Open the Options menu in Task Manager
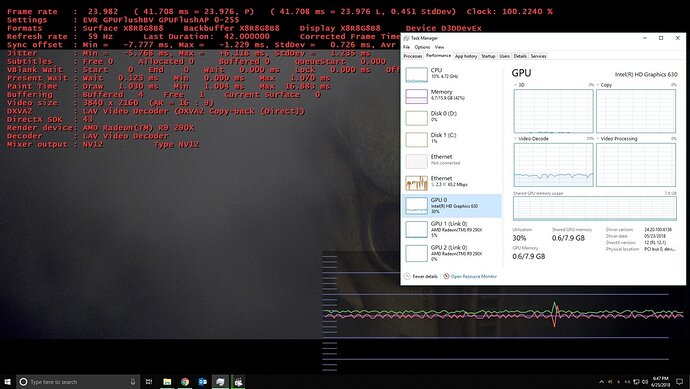The image size is (690, 389). point(422,47)
